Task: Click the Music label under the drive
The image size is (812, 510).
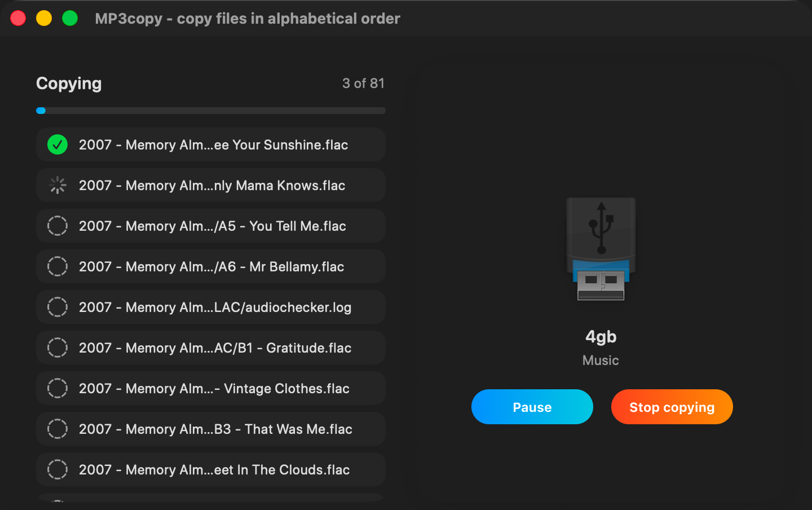Action: 601,360
